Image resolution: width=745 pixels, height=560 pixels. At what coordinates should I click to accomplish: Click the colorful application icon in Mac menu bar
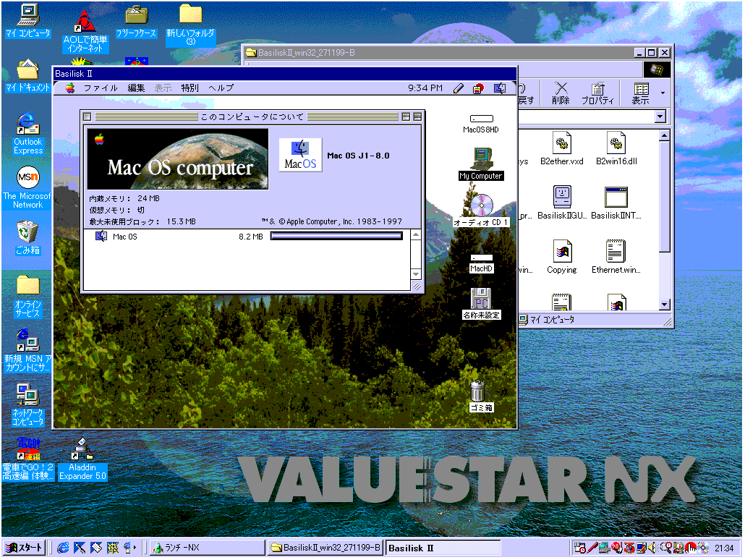point(478,88)
